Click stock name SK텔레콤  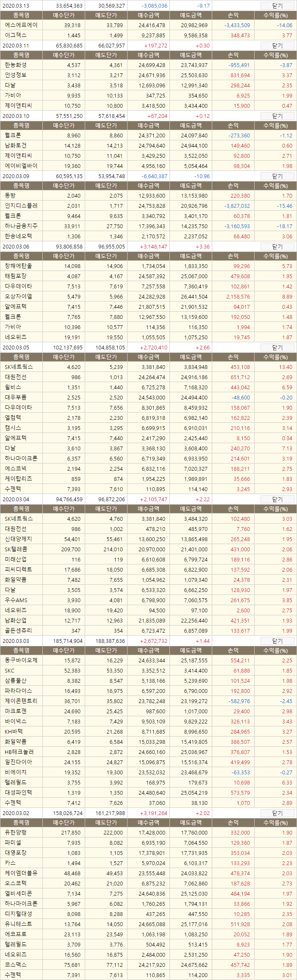(x=16, y=549)
